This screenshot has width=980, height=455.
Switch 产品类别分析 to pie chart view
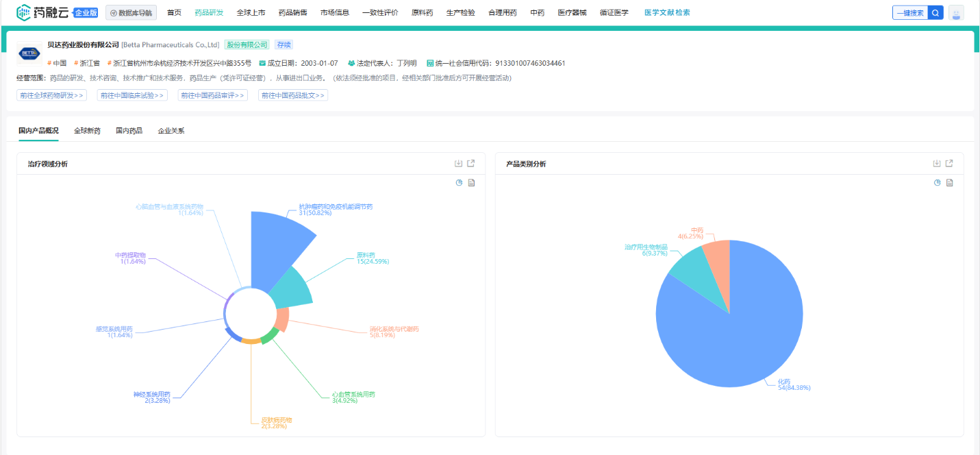click(x=938, y=182)
